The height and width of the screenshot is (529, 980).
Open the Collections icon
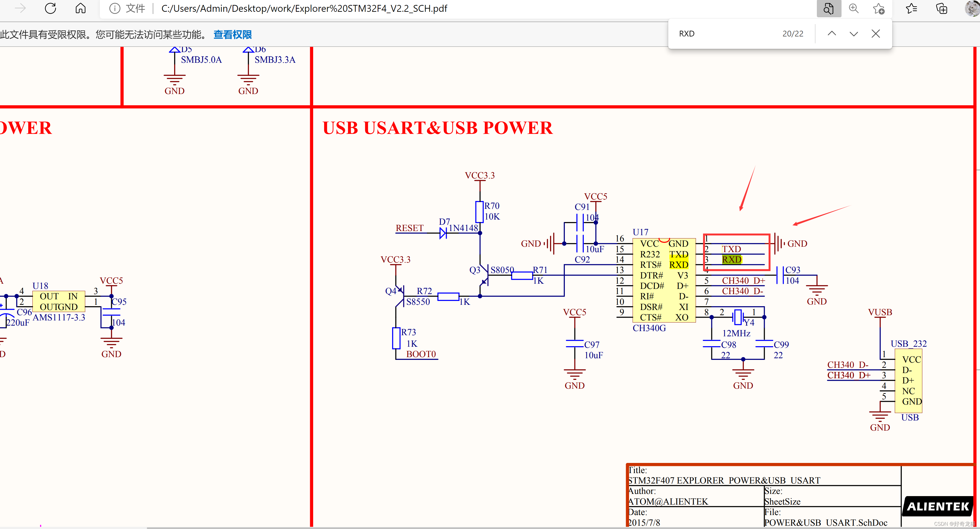click(942, 8)
